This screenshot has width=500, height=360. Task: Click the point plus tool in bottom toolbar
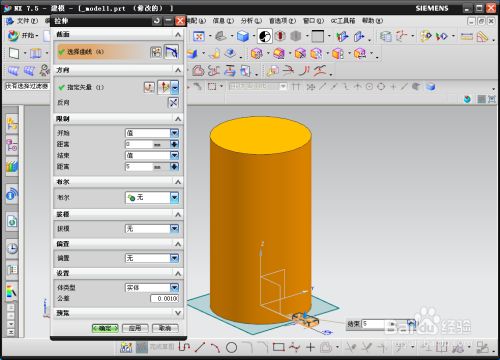tap(310, 347)
